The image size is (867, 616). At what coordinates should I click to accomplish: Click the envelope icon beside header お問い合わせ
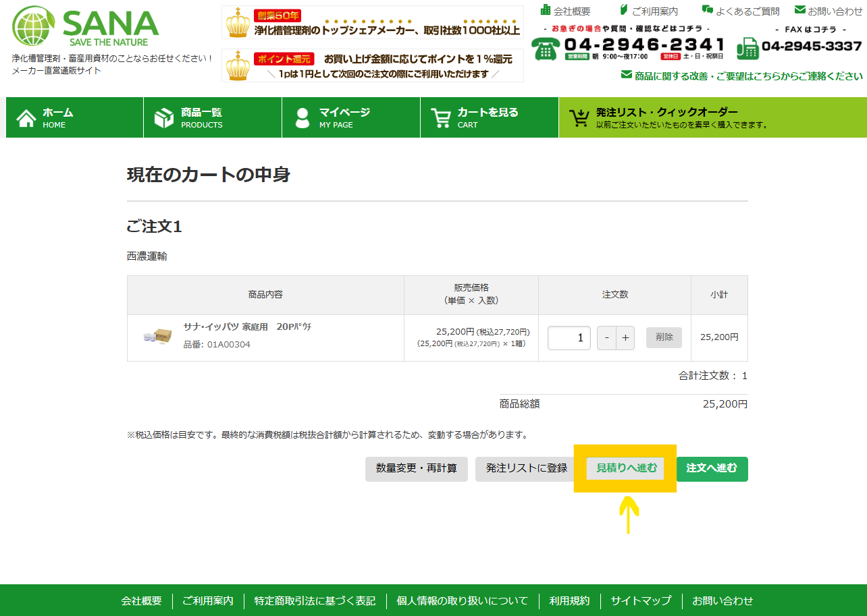pyautogui.click(x=800, y=10)
